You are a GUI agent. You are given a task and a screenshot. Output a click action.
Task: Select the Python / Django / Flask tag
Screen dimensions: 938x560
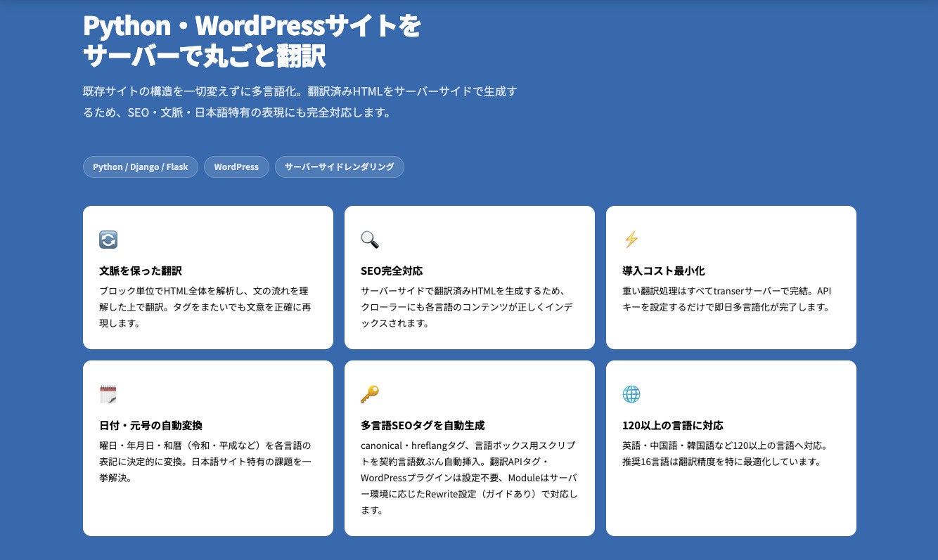click(141, 167)
